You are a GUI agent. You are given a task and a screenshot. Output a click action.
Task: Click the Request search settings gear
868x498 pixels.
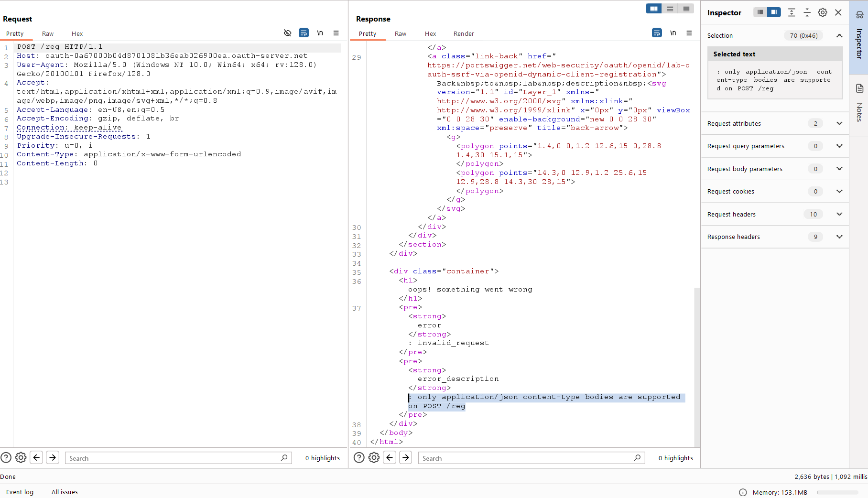[x=21, y=458]
